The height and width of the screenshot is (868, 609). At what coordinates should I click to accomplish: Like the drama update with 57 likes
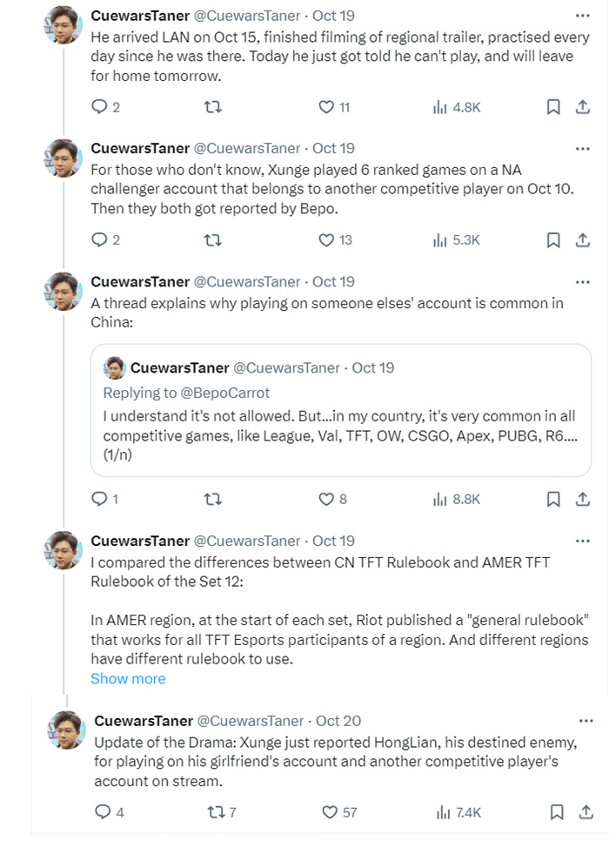330,812
